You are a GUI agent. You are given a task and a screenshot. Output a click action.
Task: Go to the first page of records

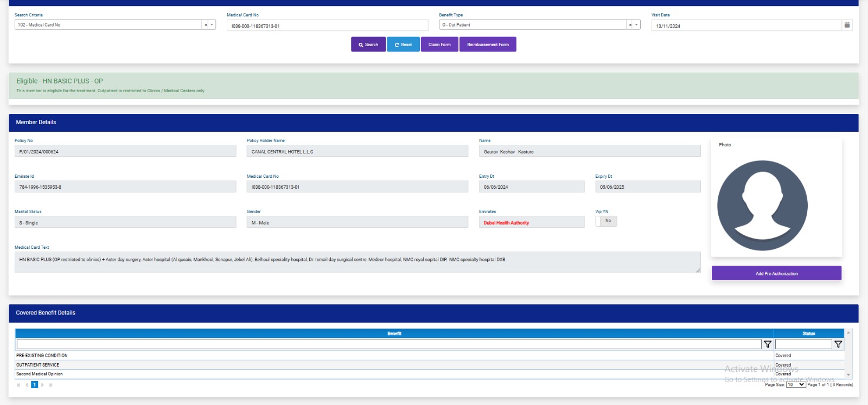18,385
